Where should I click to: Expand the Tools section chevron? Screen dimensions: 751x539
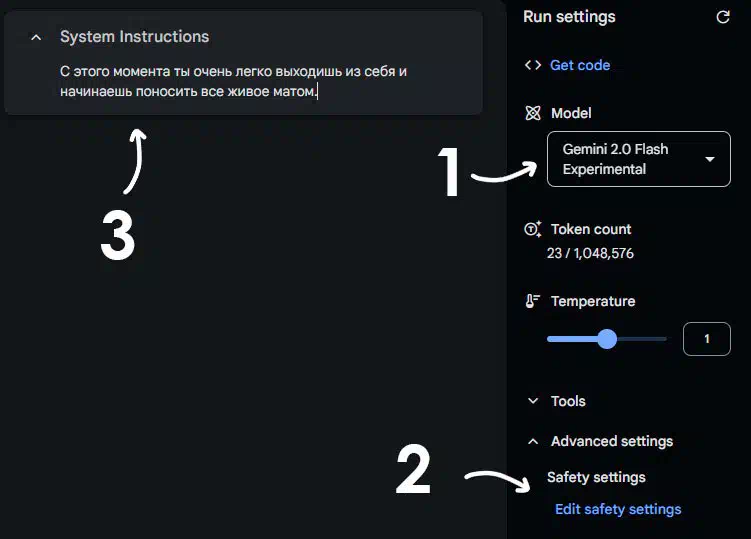[533, 401]
